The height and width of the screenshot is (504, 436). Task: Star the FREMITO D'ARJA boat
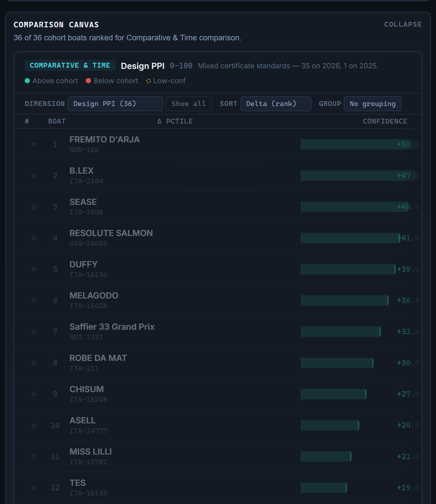(x=34, y=144)
